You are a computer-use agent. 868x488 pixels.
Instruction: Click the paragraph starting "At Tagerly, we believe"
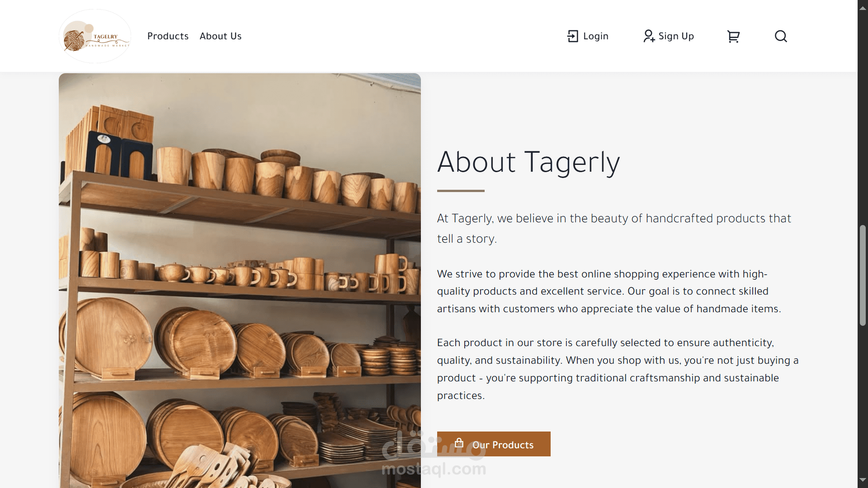tap(613, 228)
